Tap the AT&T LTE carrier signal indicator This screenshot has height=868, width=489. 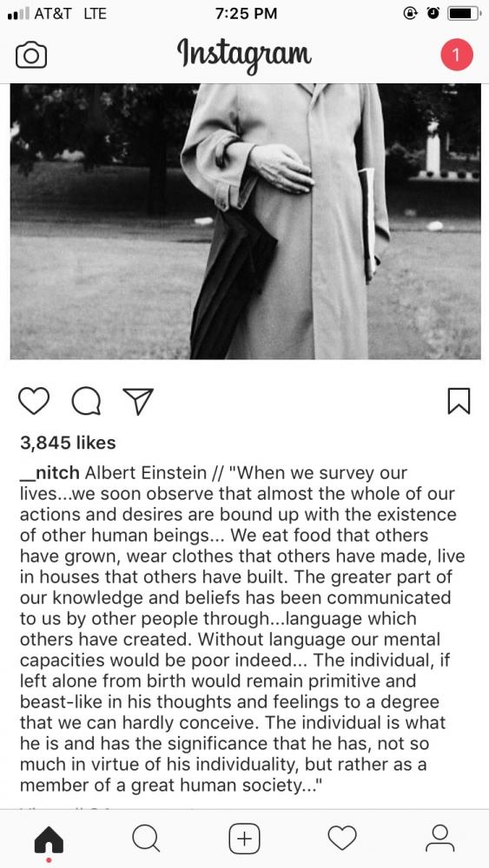pos(57,14)
